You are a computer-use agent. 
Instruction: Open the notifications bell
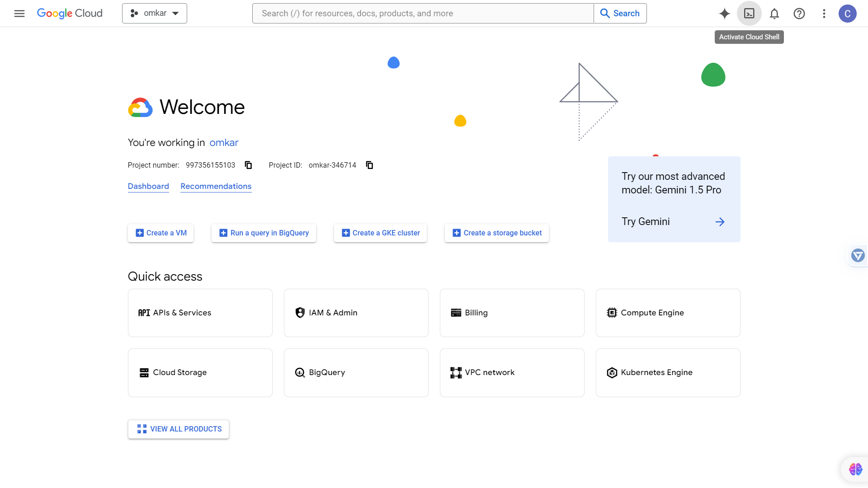[774, 14]
